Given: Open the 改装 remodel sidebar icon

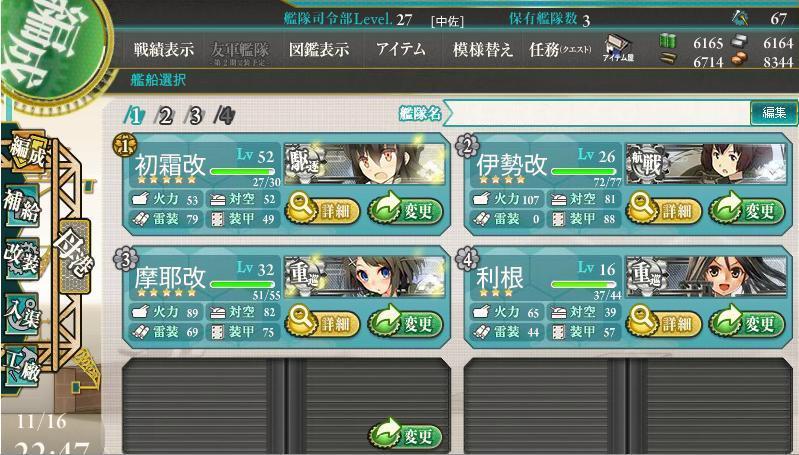Looking at the screenshot, I should click(21, 258).
